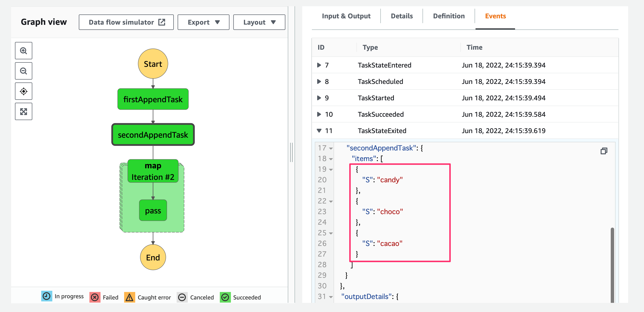
Task: Click the Failed legend icon
Action: pos(95,297)
